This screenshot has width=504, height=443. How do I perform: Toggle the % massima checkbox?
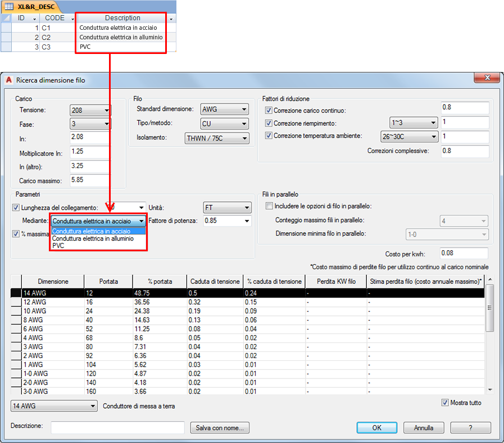[x=16, y=234]
